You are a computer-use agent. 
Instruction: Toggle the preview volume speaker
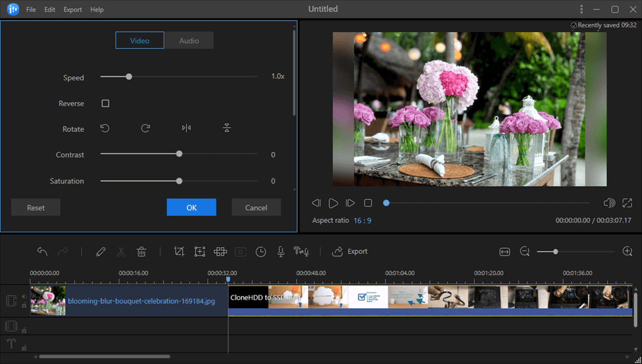pos(609,203)
